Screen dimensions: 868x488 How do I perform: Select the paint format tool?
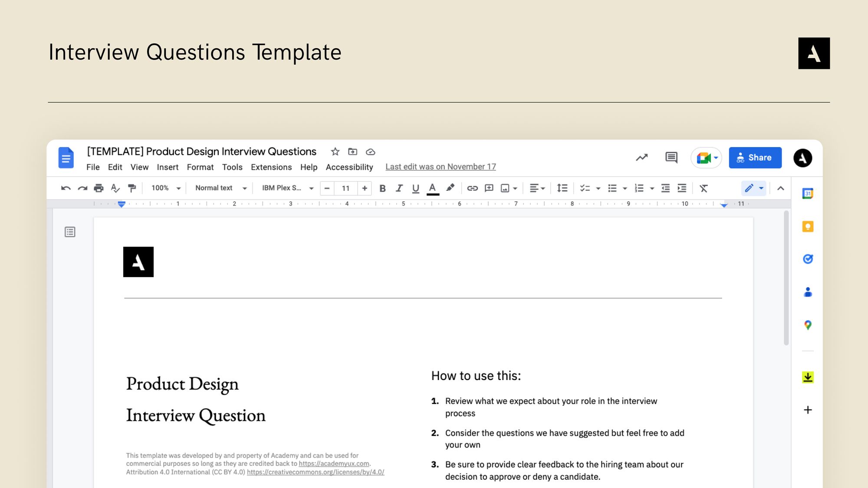(132, 188)
